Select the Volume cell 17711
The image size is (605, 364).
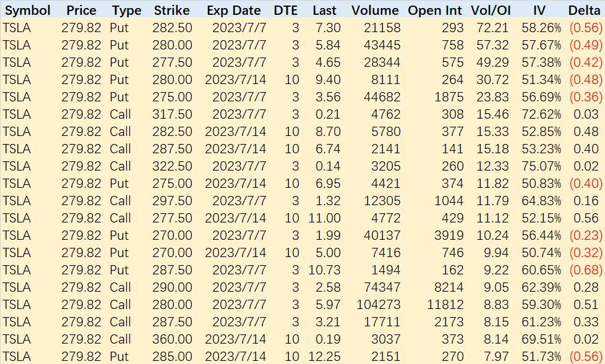coord(382,322)
